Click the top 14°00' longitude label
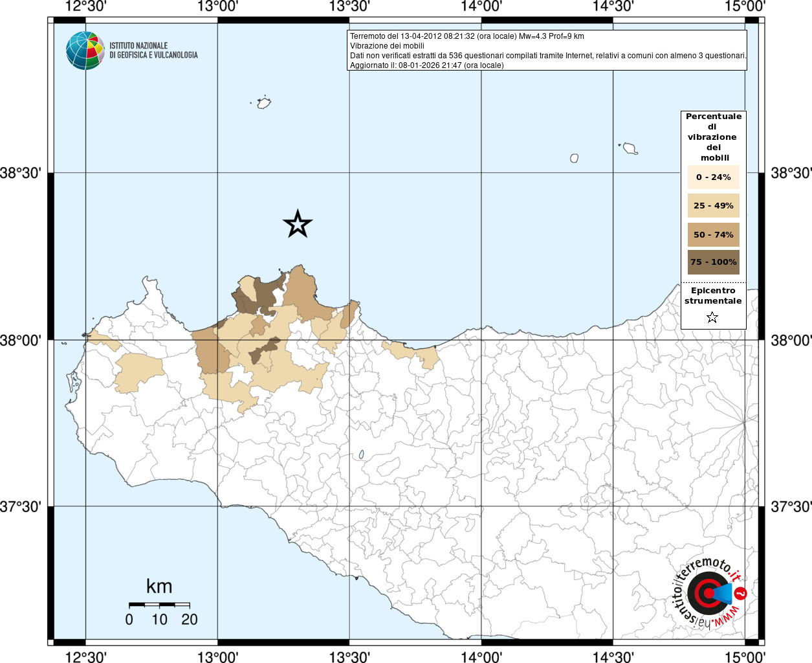This screenshot has height=663, width=812. tap(481, 6)
